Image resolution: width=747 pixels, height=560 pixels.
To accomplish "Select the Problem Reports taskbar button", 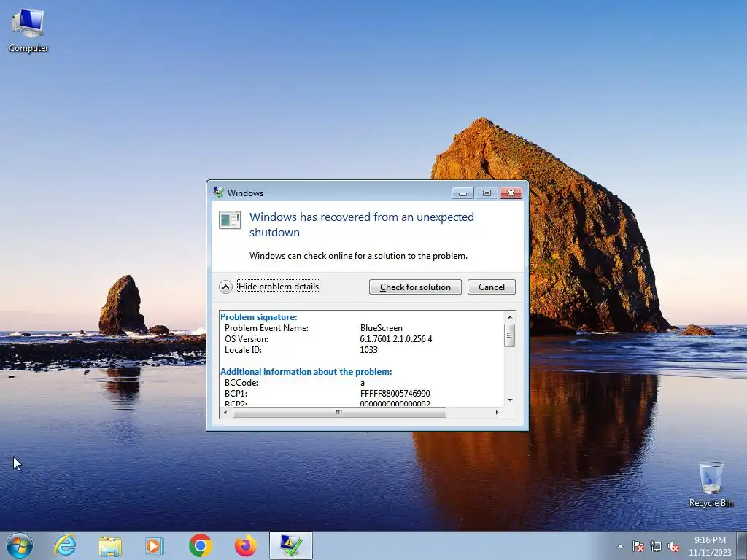I will pyautogui.click(x=291, y=545).
